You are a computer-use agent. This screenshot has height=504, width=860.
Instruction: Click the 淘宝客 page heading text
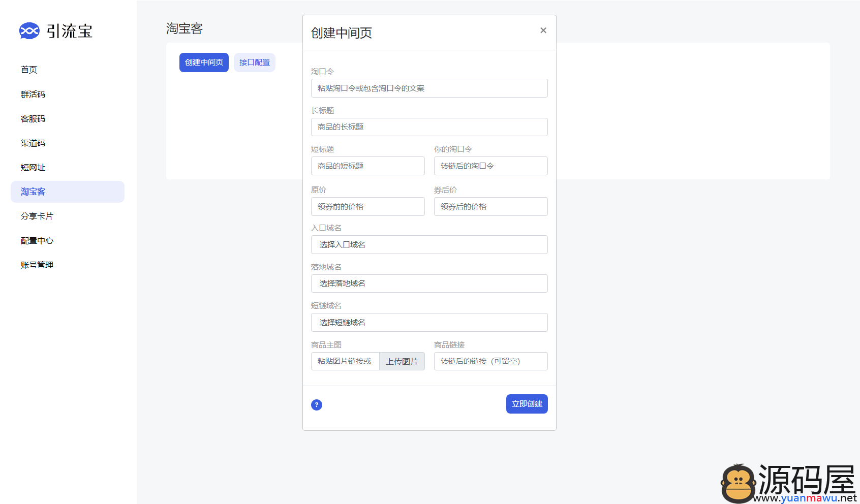coord(185,28)
